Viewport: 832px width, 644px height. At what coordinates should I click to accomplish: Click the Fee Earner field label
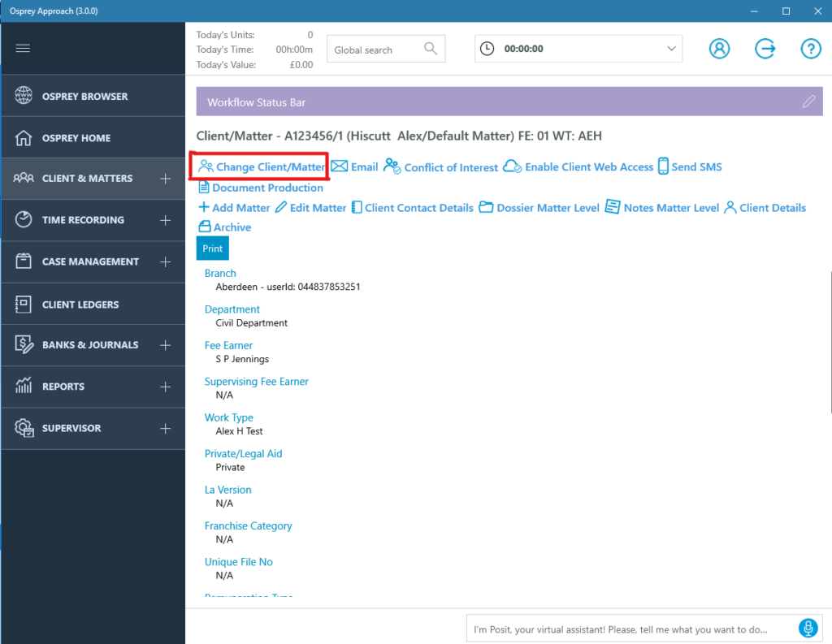228,345
